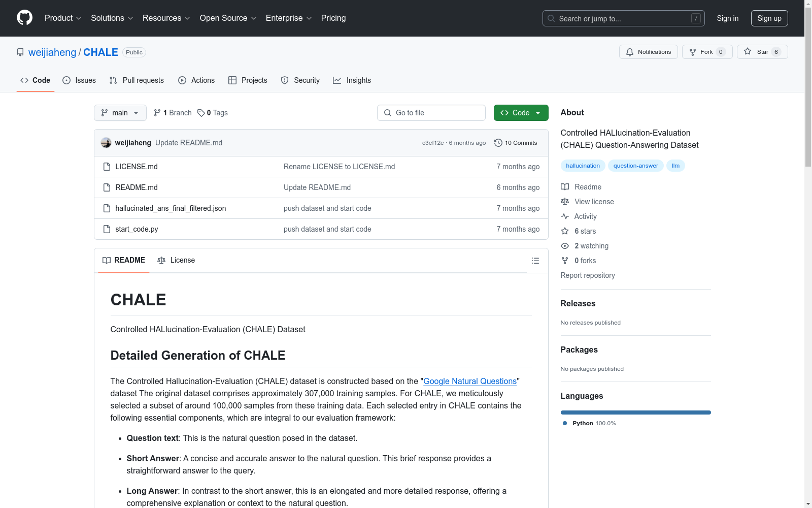Switch to the Pull requests tab
812x508 pixels.
point(137,80)
